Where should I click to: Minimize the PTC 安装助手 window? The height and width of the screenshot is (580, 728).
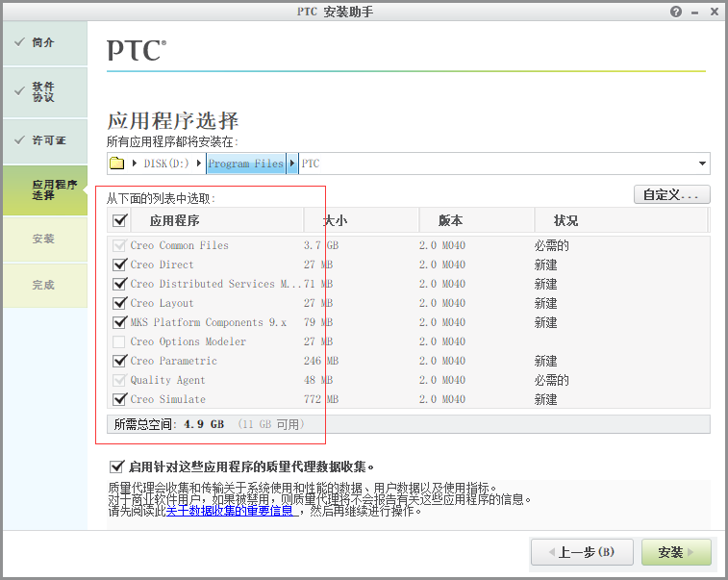click(694, 13)
